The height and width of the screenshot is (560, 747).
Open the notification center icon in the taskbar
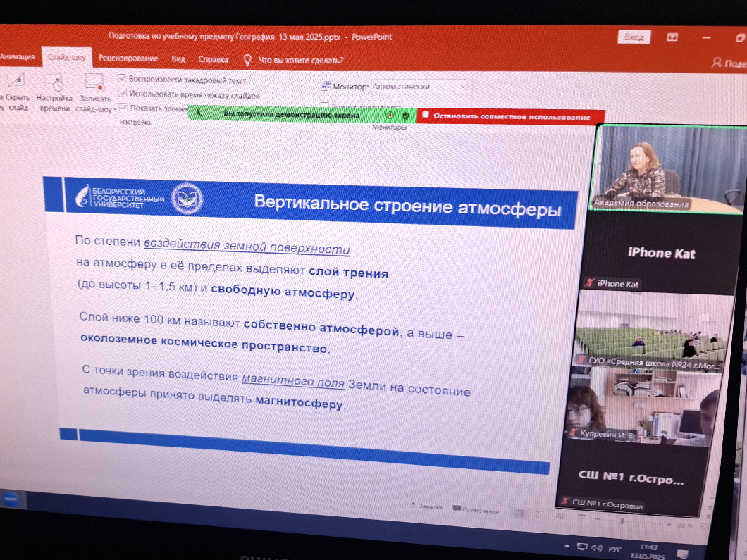click(x=683, y=554)
